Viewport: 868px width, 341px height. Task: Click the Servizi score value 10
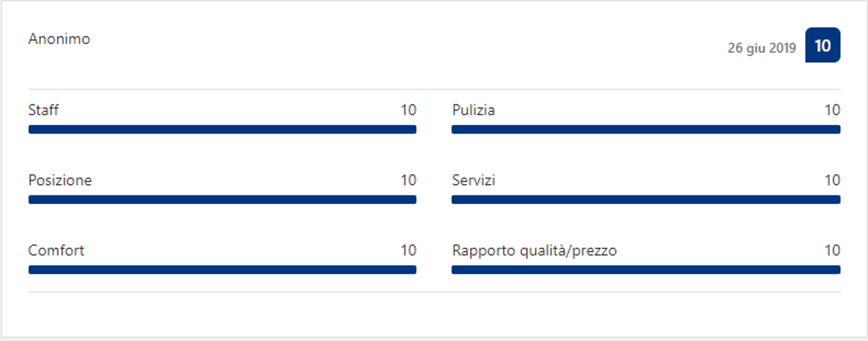[x=832, y=181]
